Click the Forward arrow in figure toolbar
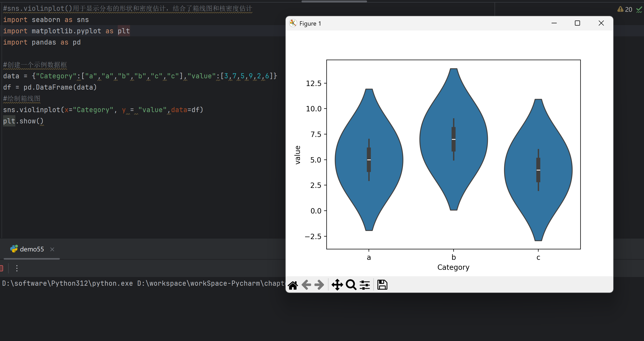The height and width of the screenshot is (341, 644). [319, 285]
